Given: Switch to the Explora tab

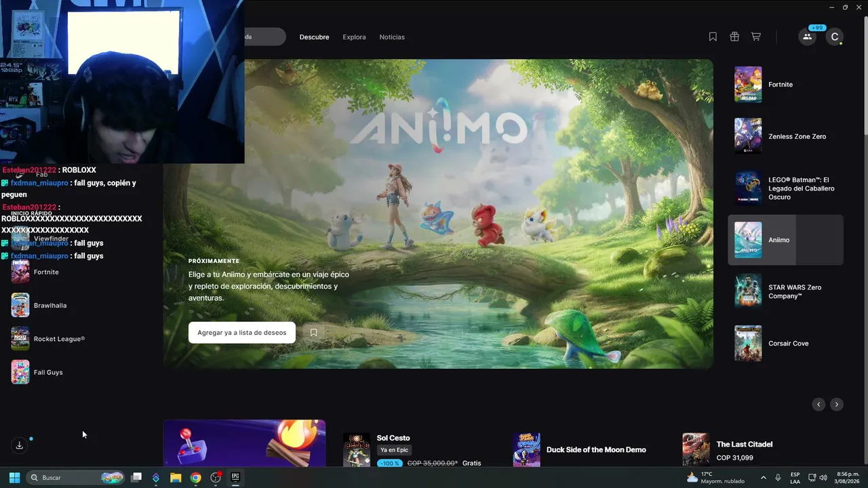Looking at the screenshot, I should 354,37.
